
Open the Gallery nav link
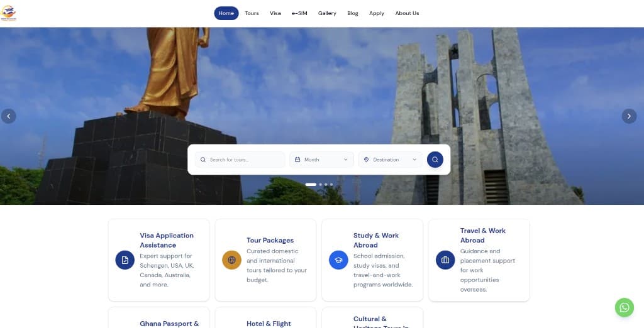coord(327,13)
